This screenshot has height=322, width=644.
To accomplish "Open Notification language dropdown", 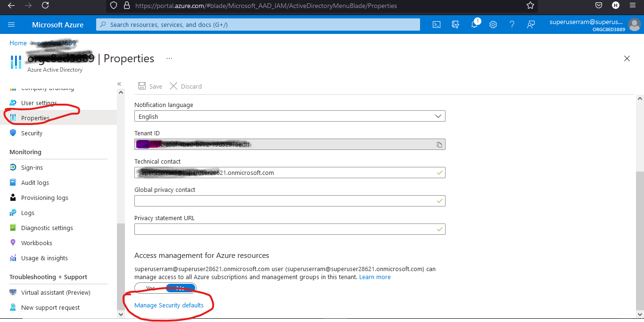I will click(289, 116).
